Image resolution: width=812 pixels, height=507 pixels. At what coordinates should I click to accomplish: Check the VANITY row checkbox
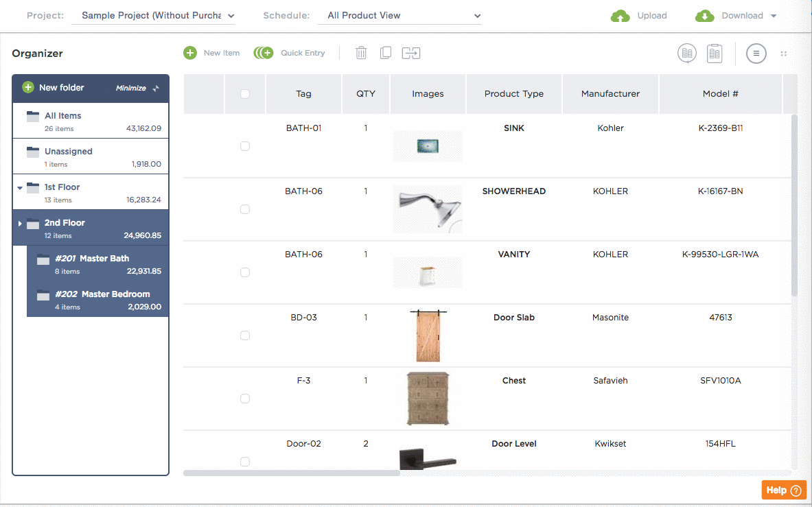tap(245, 272)
